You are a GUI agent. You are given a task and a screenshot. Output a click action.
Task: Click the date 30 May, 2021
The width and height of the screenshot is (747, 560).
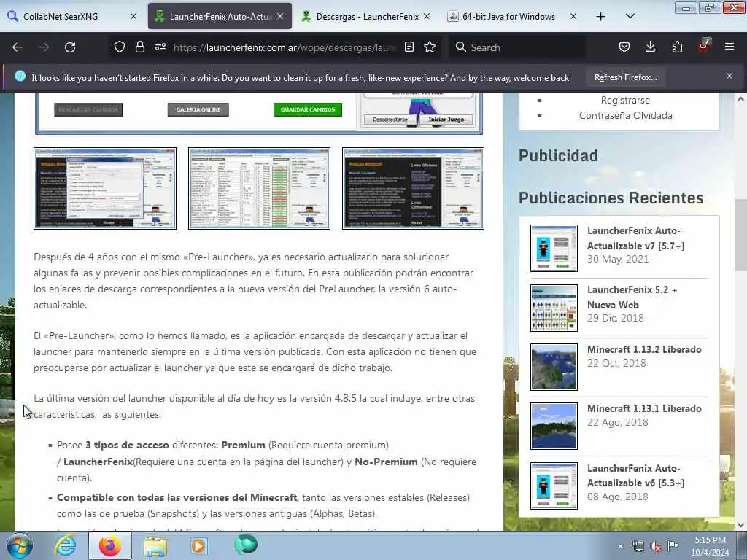pos(618,259)
